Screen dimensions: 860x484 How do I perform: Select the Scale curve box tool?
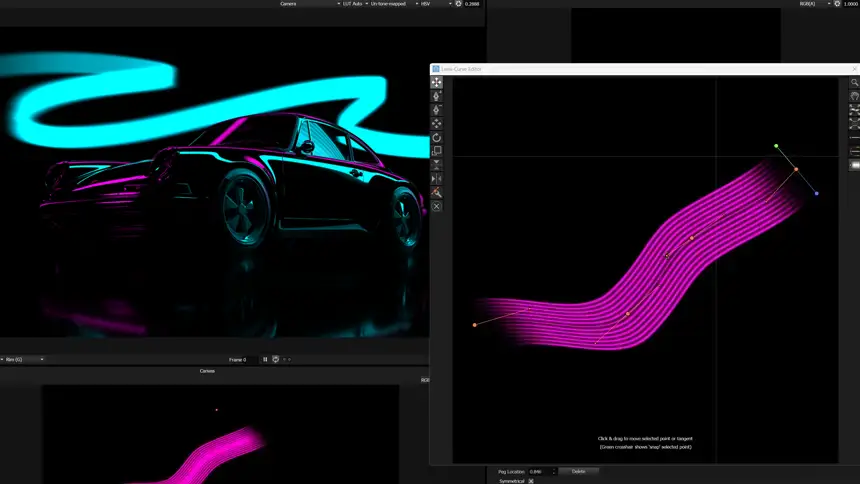coord(437,151)
